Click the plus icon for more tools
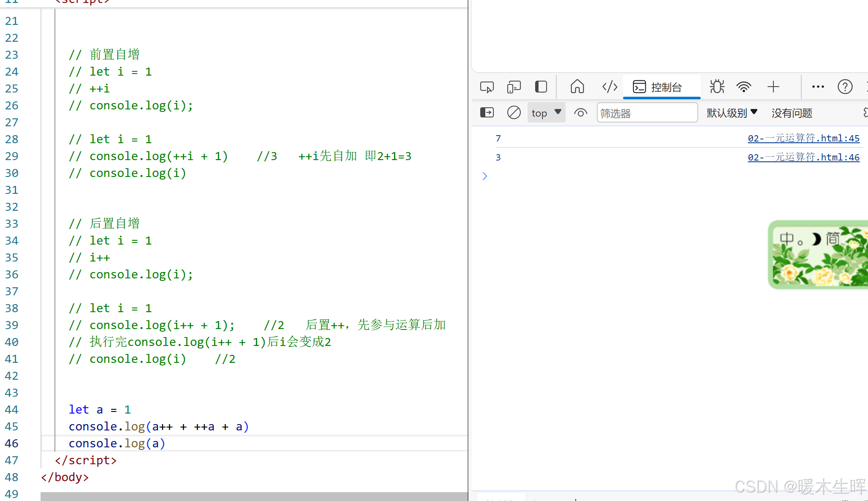 pos(773,87)
